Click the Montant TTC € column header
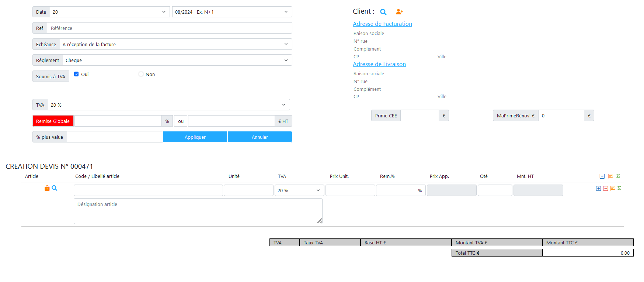The height and width of the screenshot is (282, 644). [x=588, y=243]
